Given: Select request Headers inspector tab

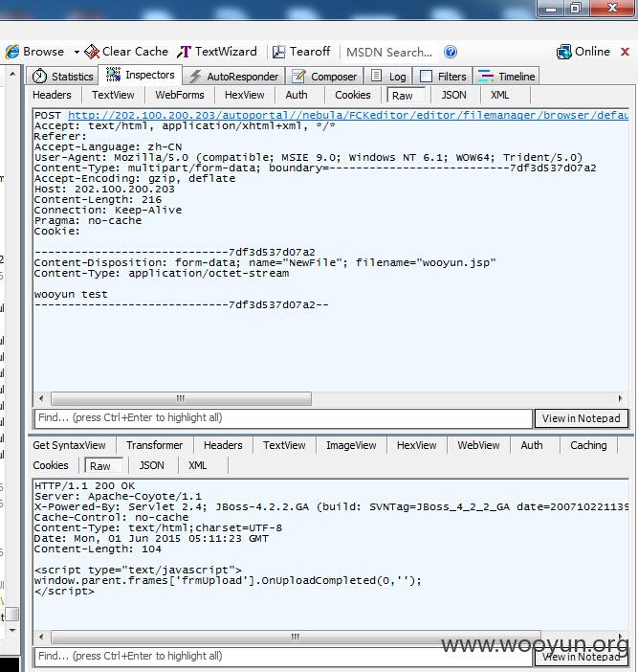Looking at the screenshot, I should (x=52, y=95).
